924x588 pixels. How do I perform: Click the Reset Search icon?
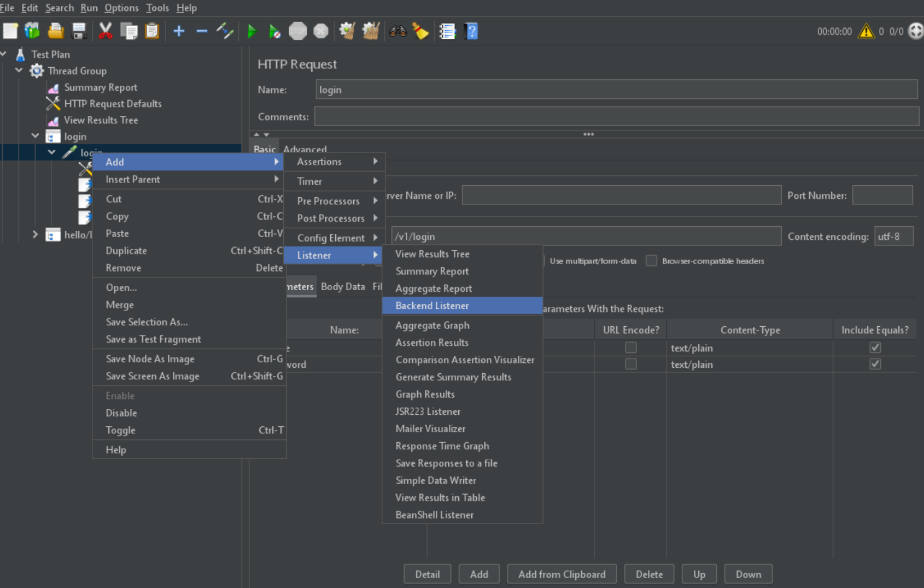420,31
